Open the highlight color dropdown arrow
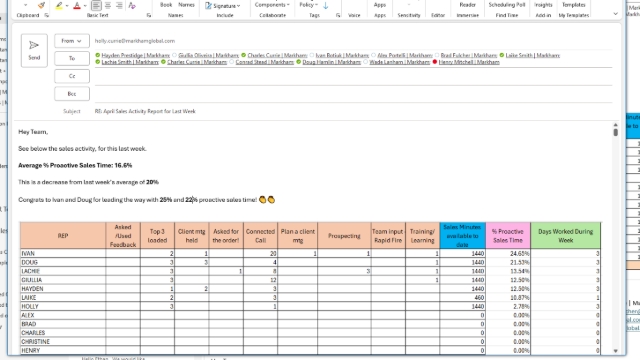640x360 pixels. point(67,6)
